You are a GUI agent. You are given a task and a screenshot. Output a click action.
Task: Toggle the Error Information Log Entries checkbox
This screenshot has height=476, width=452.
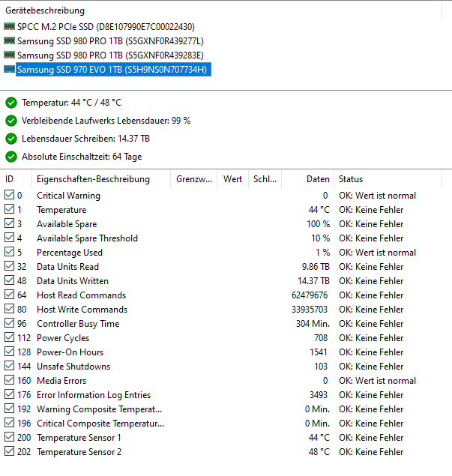click(10, 394)
